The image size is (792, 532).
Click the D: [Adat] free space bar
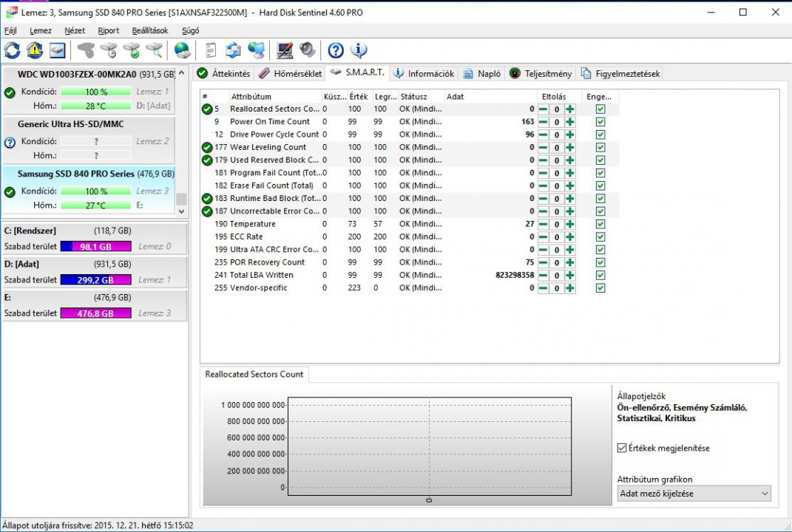click(x=95, y=280)
